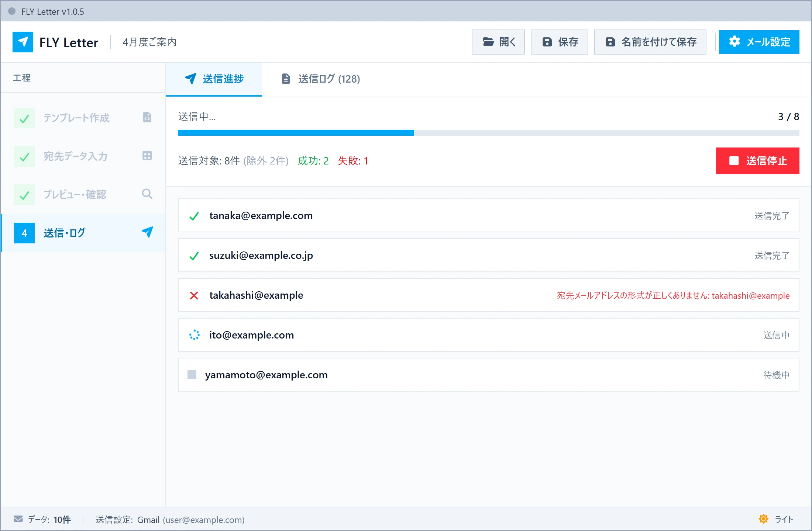Click the green check of プレビュー・確認
This screenshot has height=531, width=812.
pos(24,195)
